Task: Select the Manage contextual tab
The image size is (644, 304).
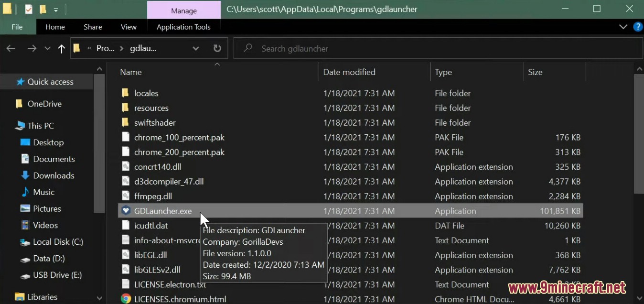Action: coord(184,11)
